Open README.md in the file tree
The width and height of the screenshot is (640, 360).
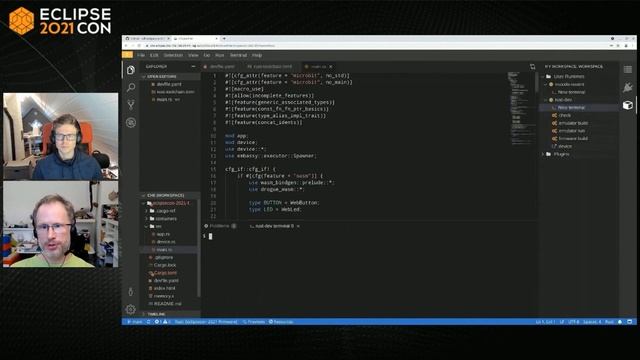click(x=167, y=304)
